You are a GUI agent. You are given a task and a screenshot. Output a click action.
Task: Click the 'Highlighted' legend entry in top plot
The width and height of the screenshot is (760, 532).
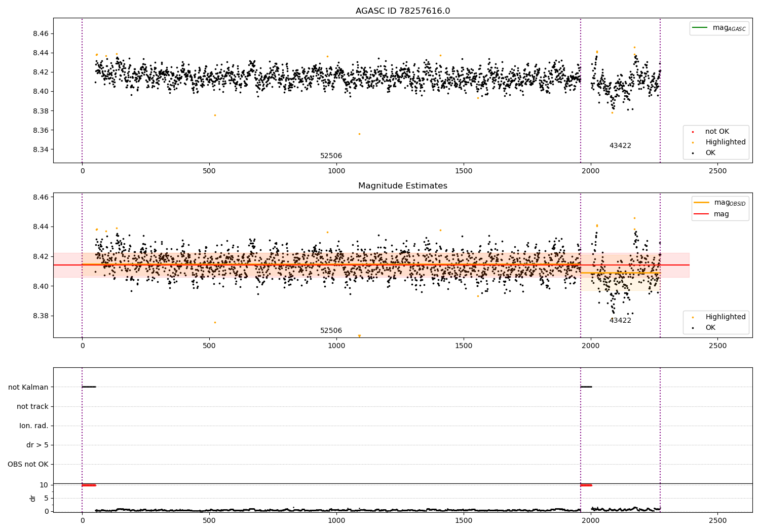(725, 142)
